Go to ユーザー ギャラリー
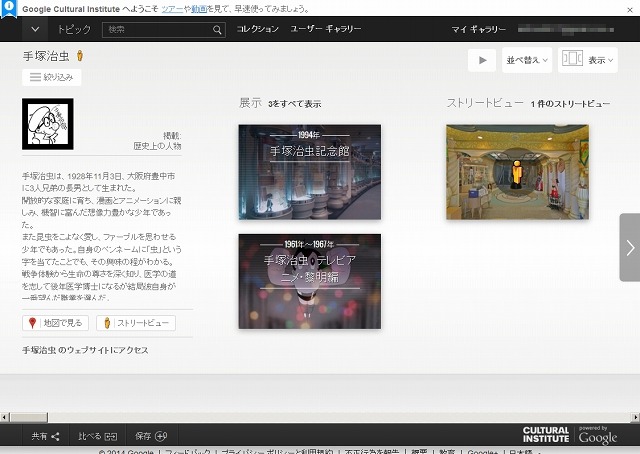640x454 pixels. pos(326,29)
